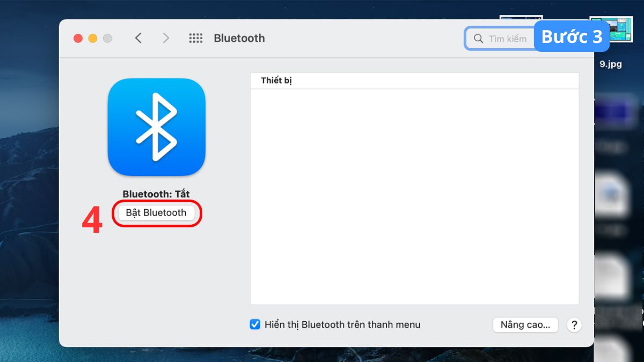Open the Nâng cao… advanced options
Screen dimensions: 644x362
[525, 325]
